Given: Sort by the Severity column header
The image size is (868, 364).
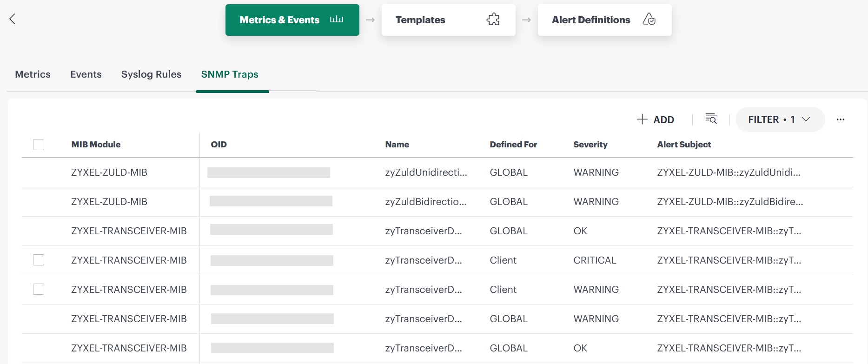Looking at the screenshot, I should tap(590, 145).
